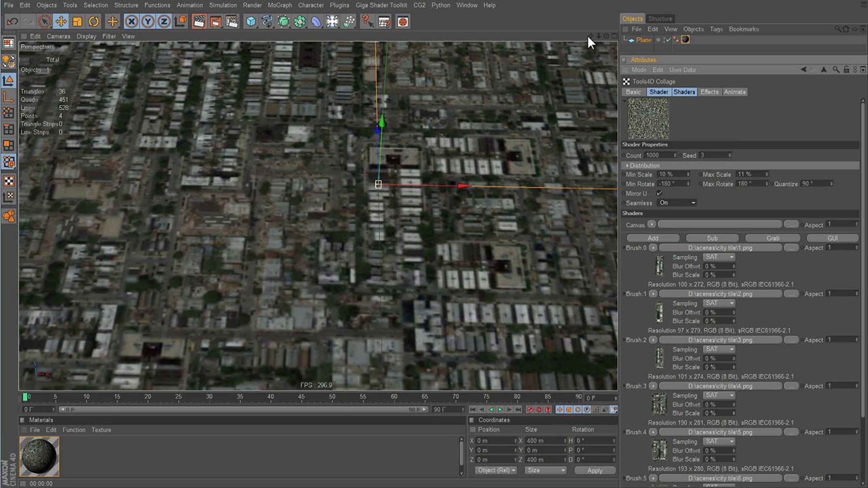
Task: Toggle the X axis lock icon
Action: [x=132, y=22]
